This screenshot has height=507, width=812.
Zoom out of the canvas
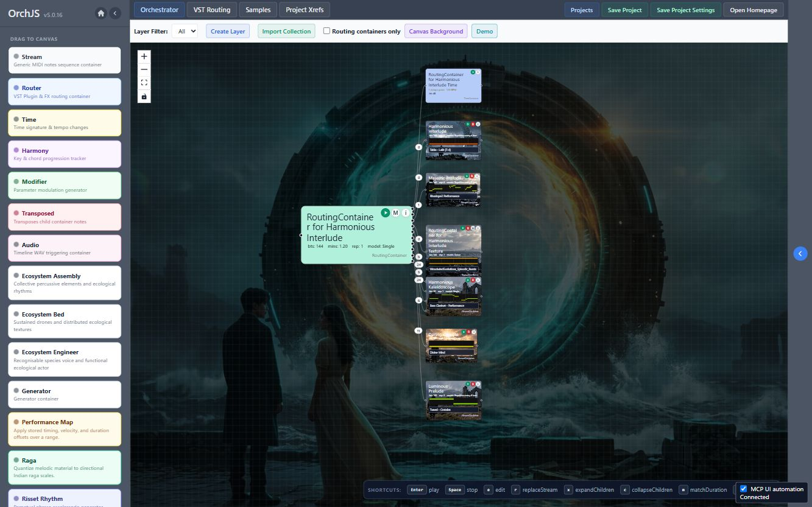pos(144,69)
